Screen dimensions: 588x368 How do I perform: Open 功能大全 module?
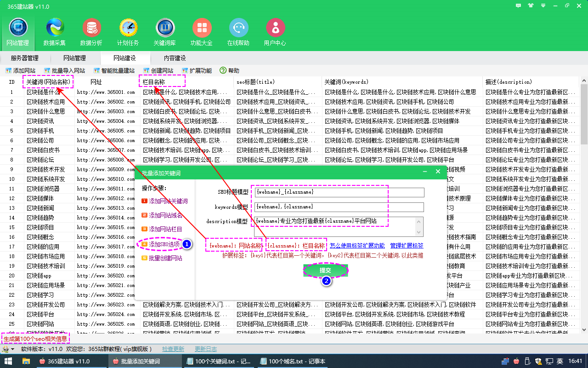coord(202,32)
